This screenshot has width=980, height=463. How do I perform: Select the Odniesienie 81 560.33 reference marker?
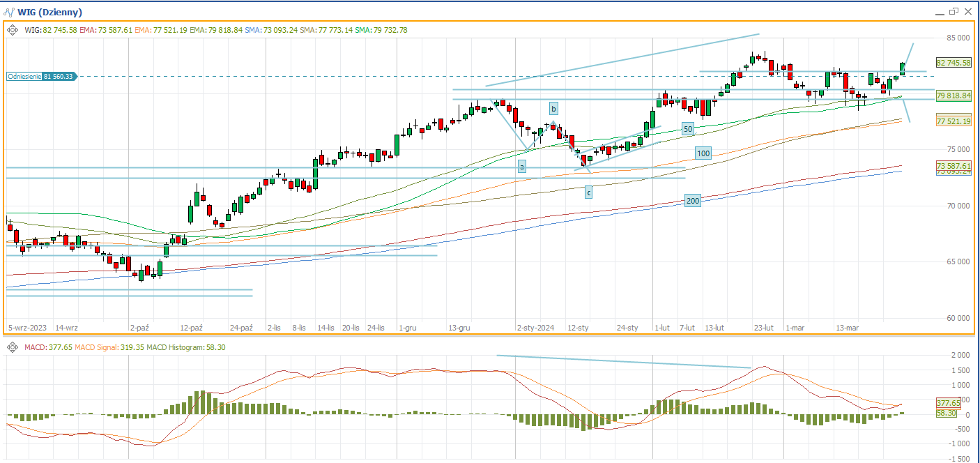[40, 76]
